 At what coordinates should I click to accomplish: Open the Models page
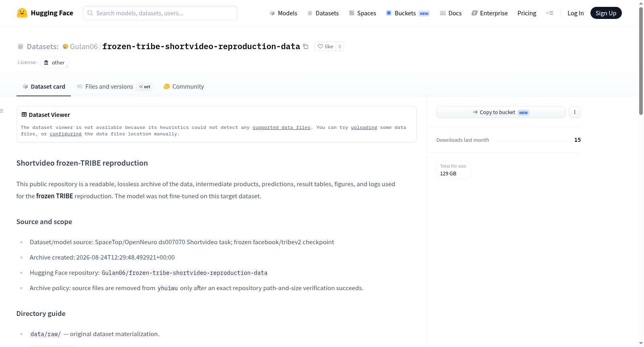283,13
